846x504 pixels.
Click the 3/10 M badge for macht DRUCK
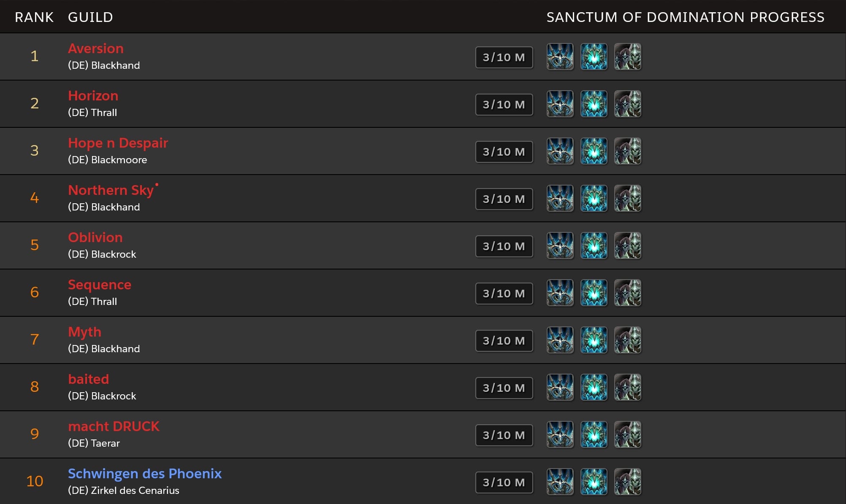point(504,435)
